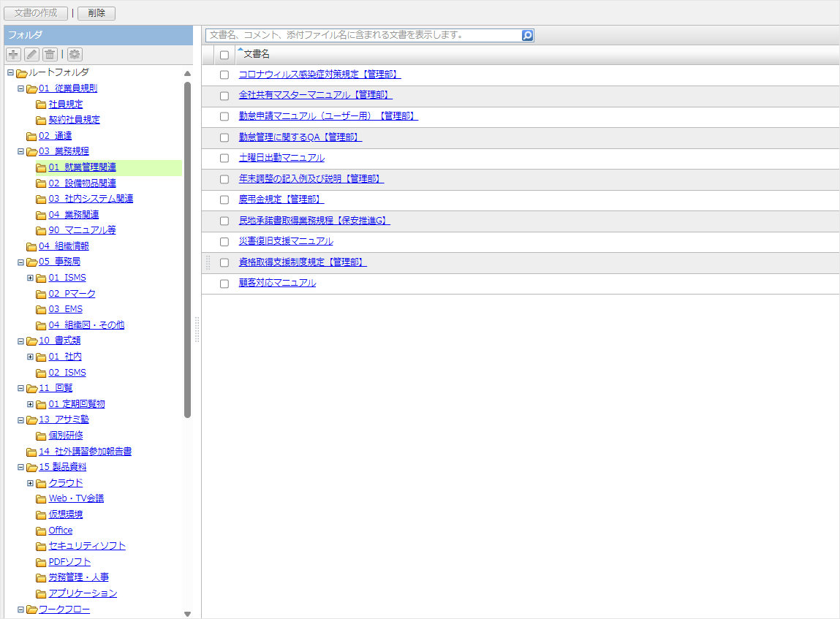
Task: Click the add folder plus icon
Action: (13, 54)
